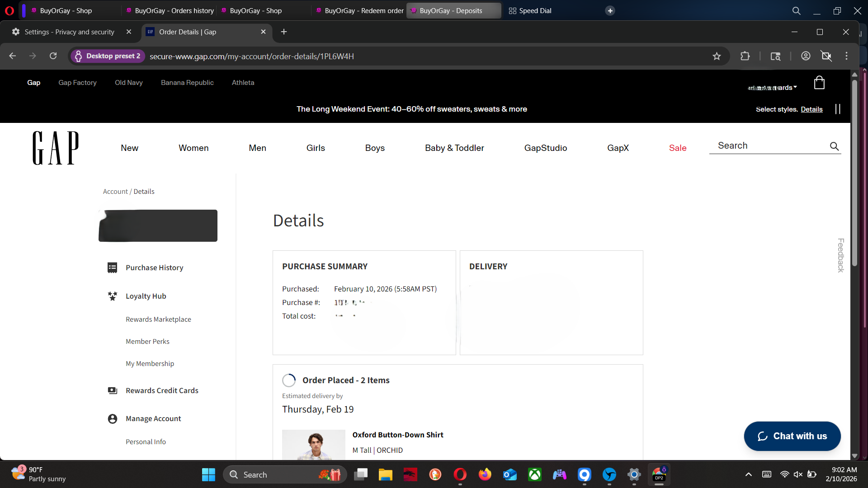Open the browser extensions puzzle icon

(745, 56)
